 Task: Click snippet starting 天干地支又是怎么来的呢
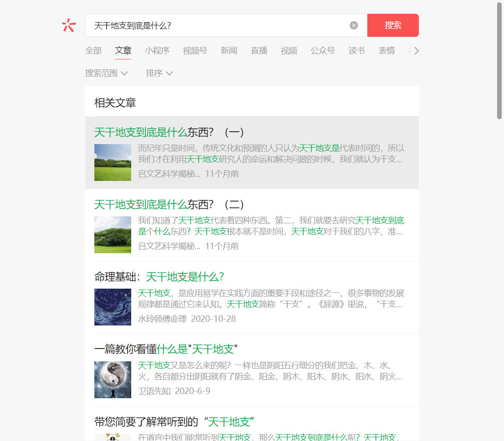(270, 371)
